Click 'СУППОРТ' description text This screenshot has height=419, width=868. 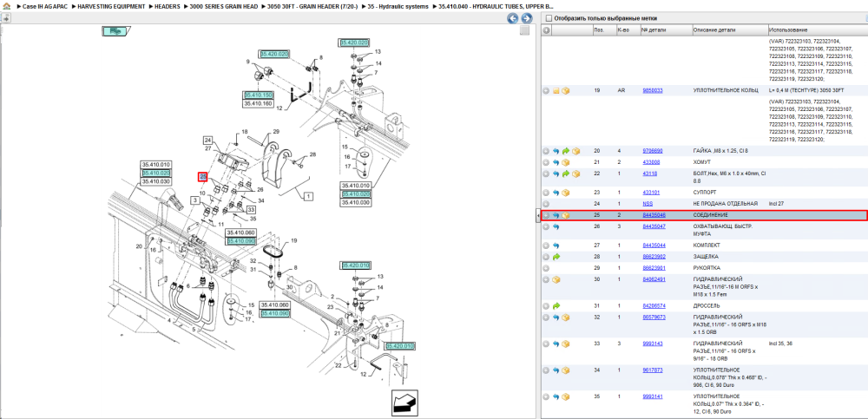point(705,193)
